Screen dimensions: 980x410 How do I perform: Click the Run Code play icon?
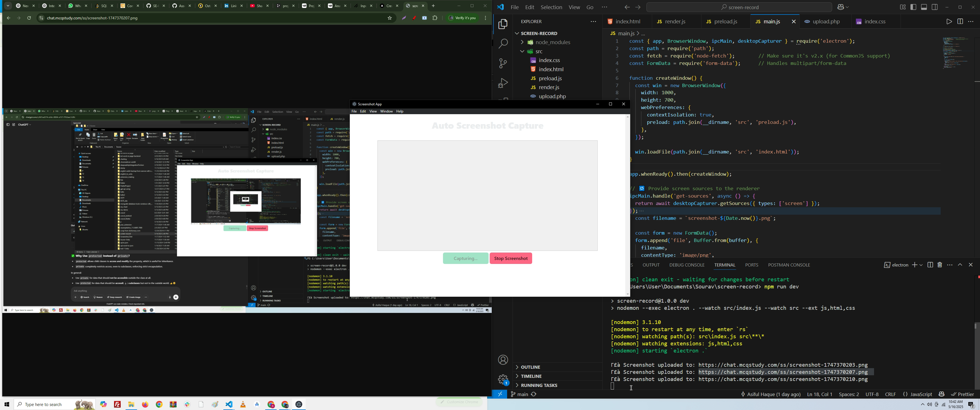point(949,22)
